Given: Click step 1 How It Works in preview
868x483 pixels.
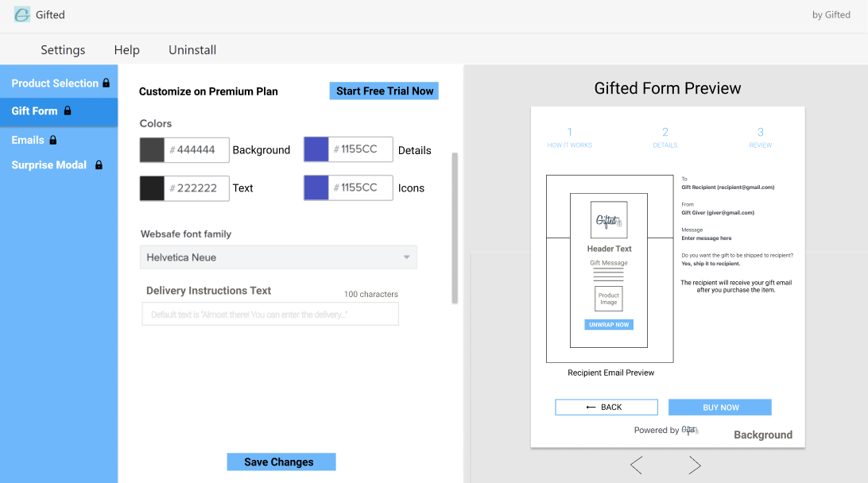Looking at the screenshot, I should (x=570, y=137).
